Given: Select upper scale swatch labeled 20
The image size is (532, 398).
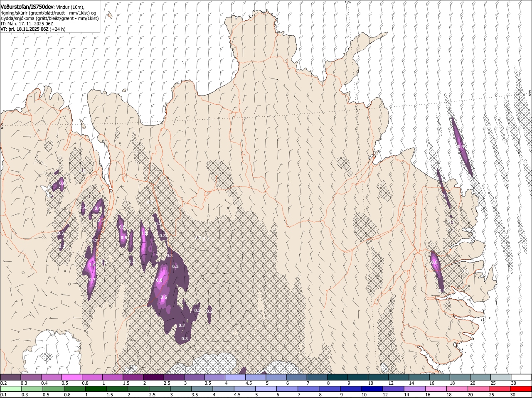Looking at the screenshot, I should tap(480, 377).
